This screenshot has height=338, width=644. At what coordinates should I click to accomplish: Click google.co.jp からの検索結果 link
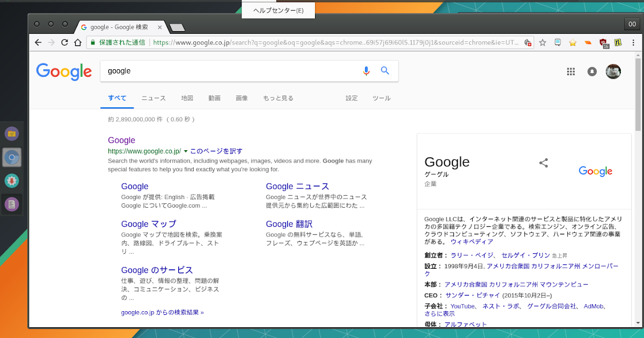163,312
